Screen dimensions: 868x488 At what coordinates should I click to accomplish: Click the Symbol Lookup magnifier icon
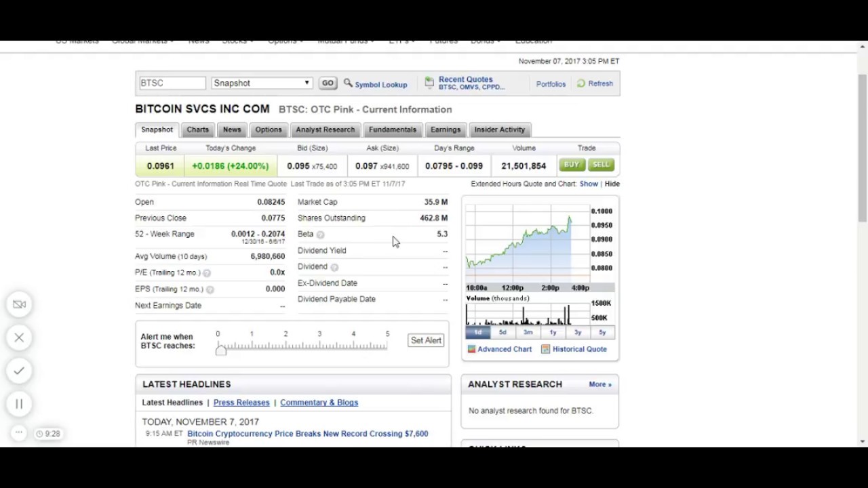pos(348,83)
